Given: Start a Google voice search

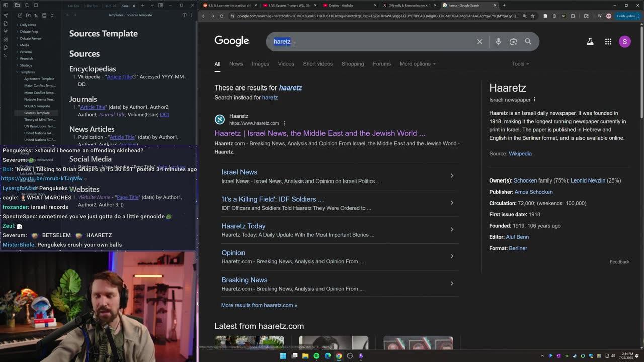Looking at the screenshot, I should pyautogui.click(x=498, y=42).
